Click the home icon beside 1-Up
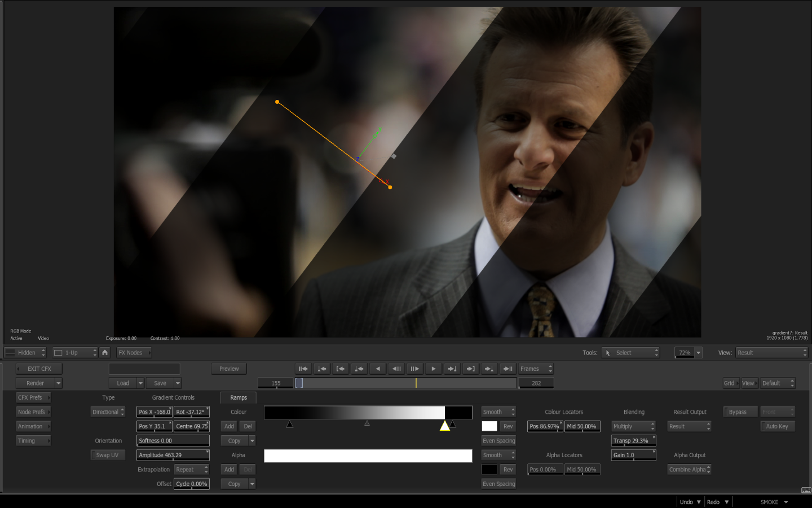 [x=105, y=352]
